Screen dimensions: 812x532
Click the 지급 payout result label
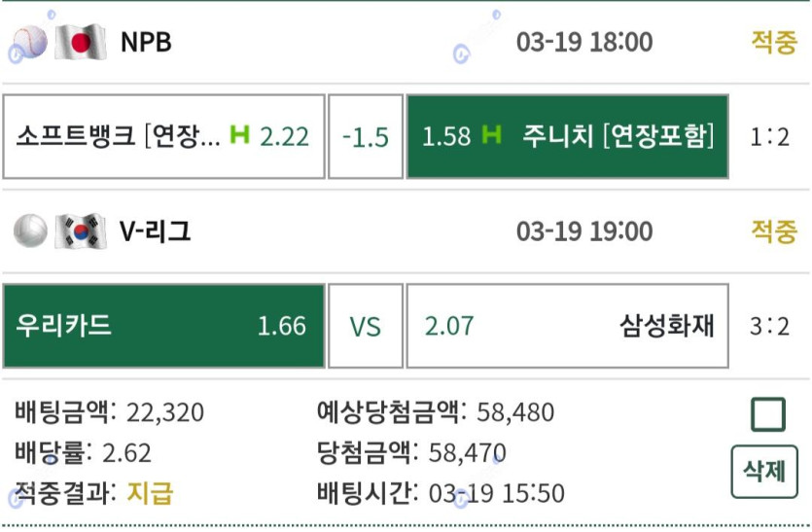[x=150, y=492]
